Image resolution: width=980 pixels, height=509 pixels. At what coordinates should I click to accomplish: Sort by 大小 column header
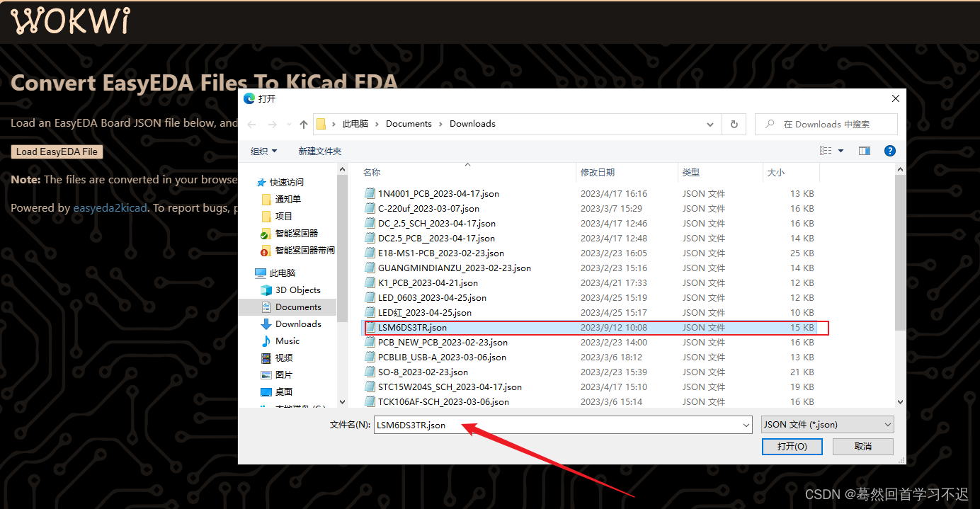pos(775,173)
